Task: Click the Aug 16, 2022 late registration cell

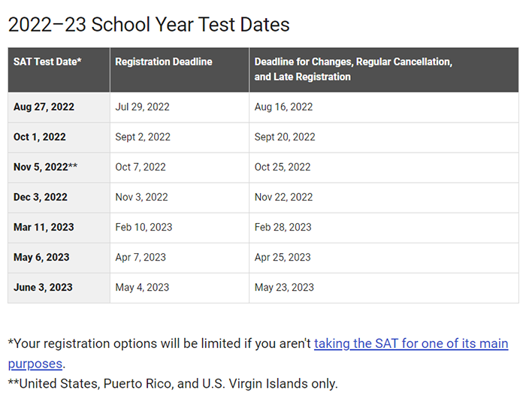Action: [283, 107]
